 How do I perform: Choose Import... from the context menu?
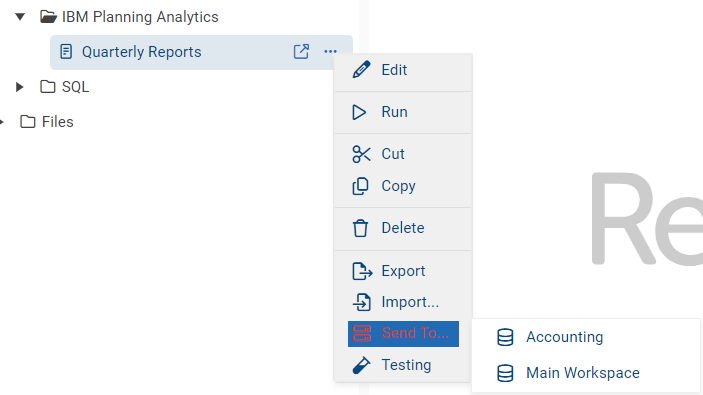click(403, 302)
